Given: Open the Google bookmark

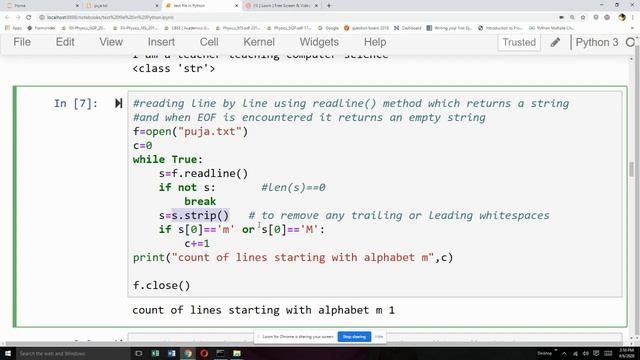Looking at the screenshot, I should click(x=329, y=28).
